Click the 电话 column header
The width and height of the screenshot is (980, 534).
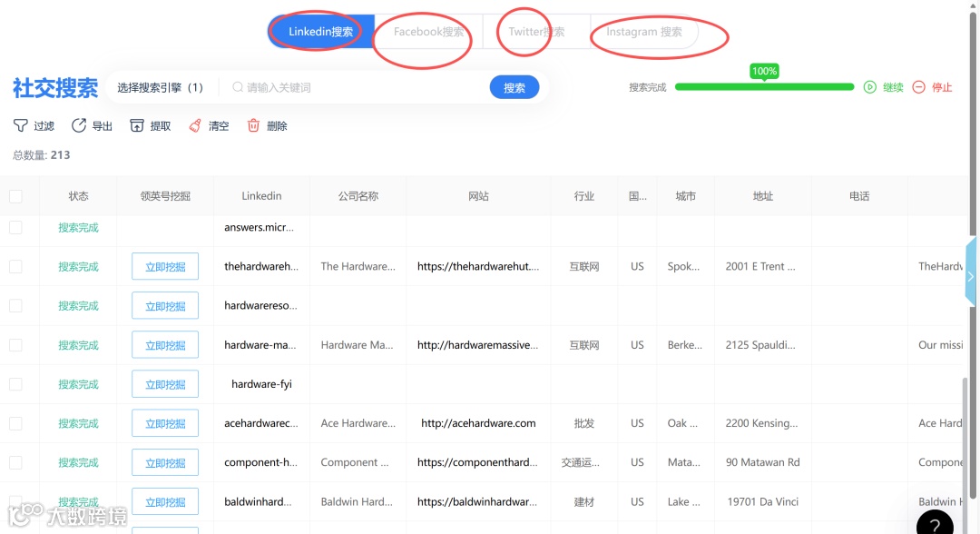click(859, 196)
